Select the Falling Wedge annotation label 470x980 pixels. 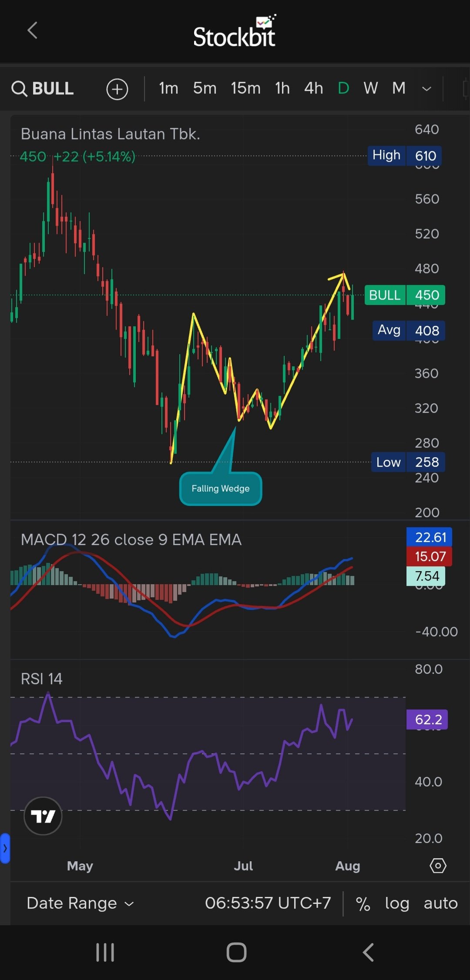click(x=221, y=488)
